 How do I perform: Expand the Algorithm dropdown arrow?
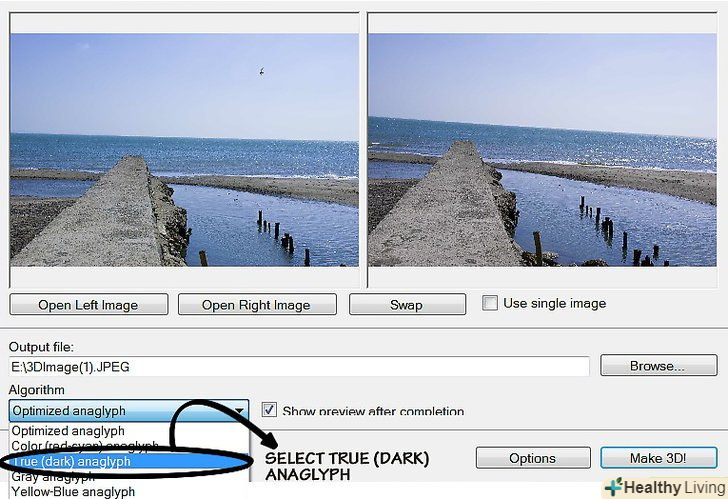pyautogui.click(x=240, y=411)
